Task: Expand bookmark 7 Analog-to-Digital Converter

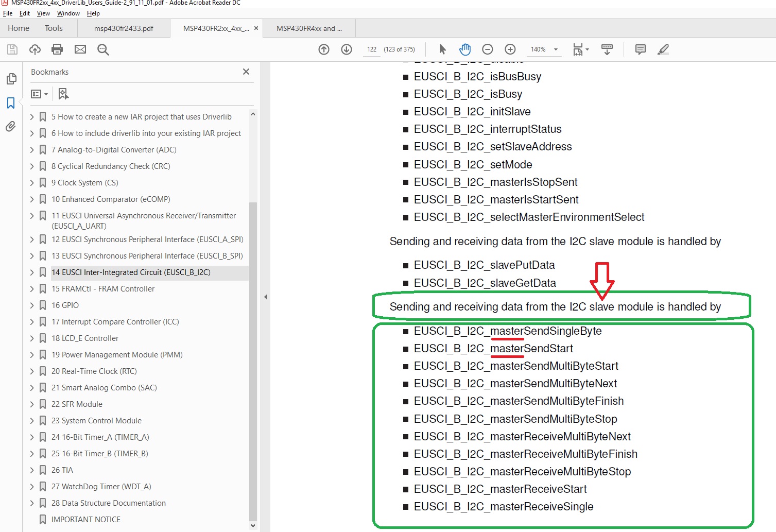Action: tap(32, 150)
